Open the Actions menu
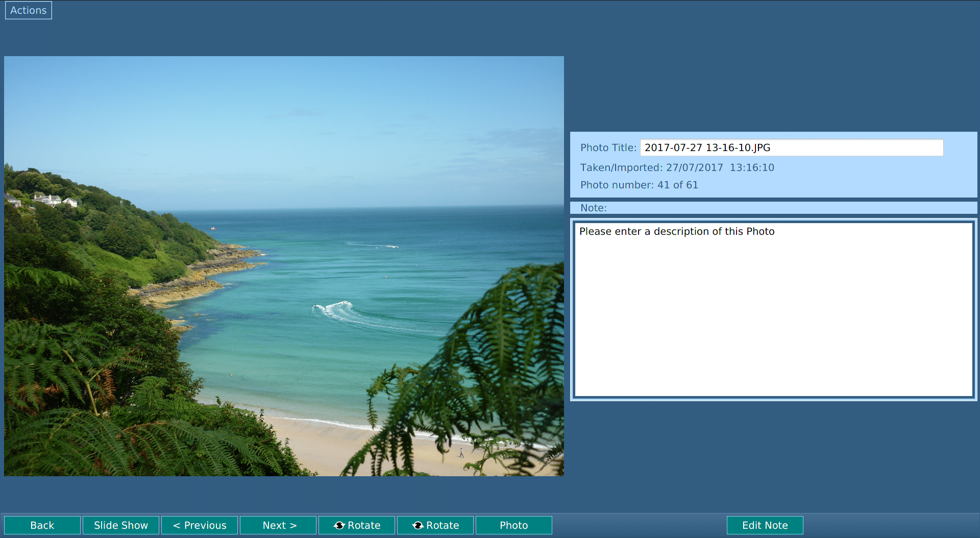Image resolution: width=980 pixels, height=538 pixels. pyautogui.click(x=29, y=10)
